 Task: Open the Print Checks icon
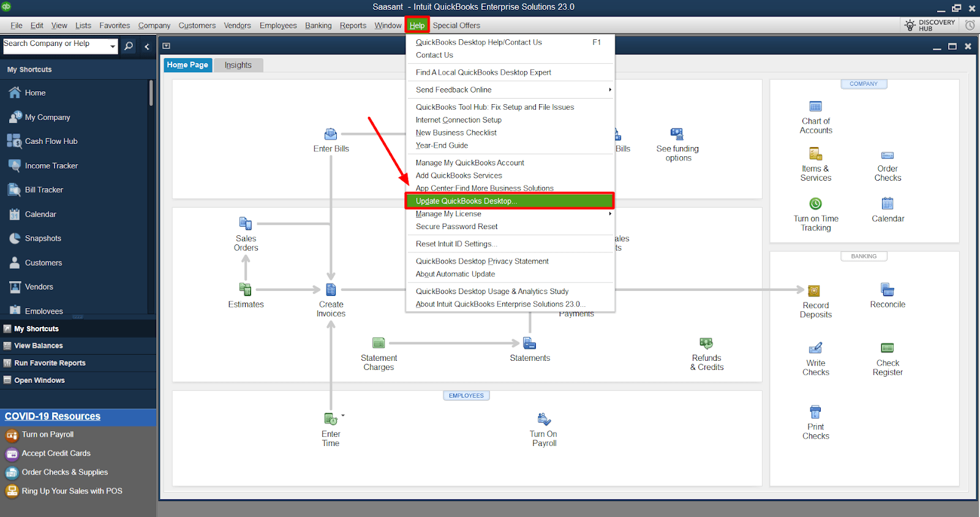815,412
